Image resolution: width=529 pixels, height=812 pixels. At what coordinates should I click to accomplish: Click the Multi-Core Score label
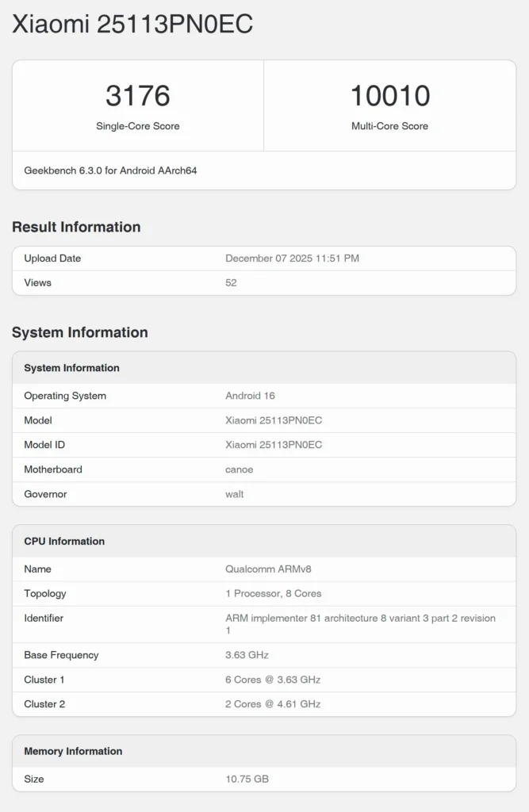[x=389, y=126]
